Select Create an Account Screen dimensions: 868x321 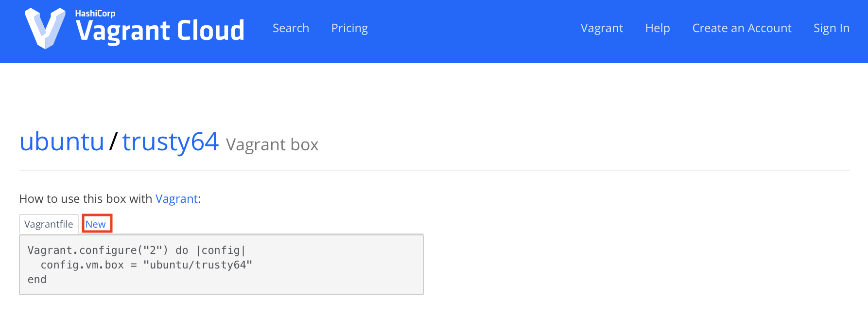(x=742, y=28)
